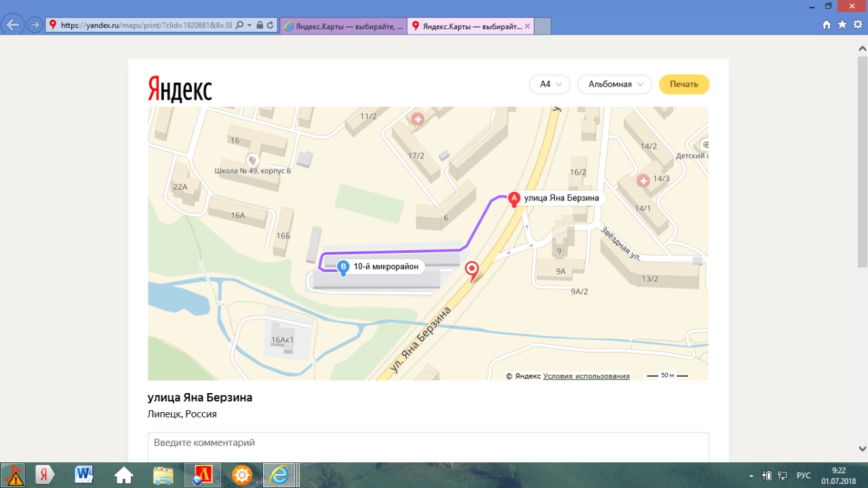Open the Альбомная orientation dropdown

[615, 84]
